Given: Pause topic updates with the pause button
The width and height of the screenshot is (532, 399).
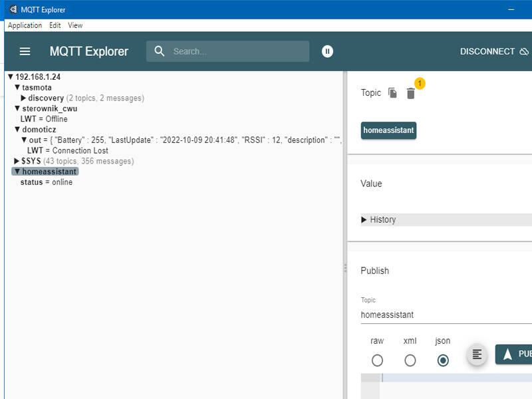Looking at the screenshot, I should (x=327, y=51).
